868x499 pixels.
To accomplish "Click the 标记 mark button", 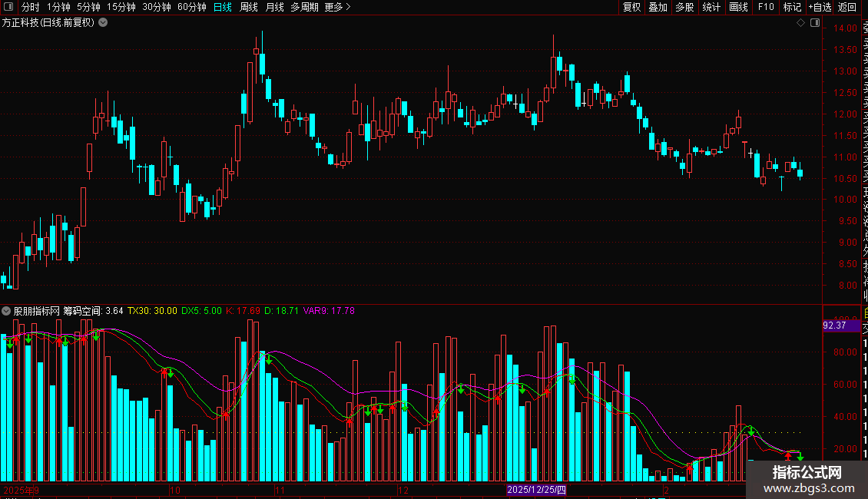I will pos(792,7).
